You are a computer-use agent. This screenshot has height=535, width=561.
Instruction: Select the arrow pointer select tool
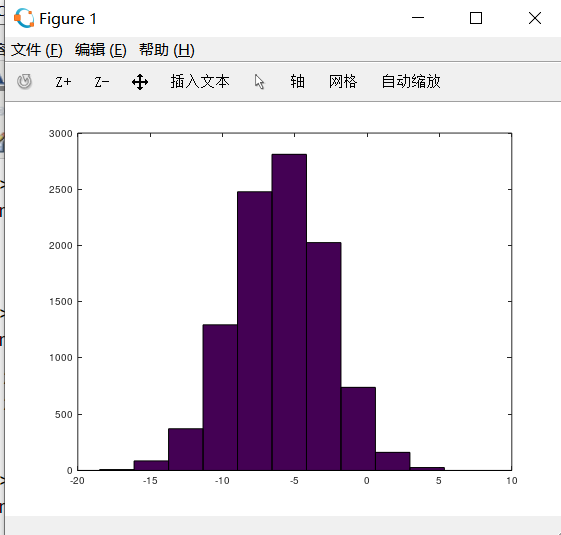[260, 82]
